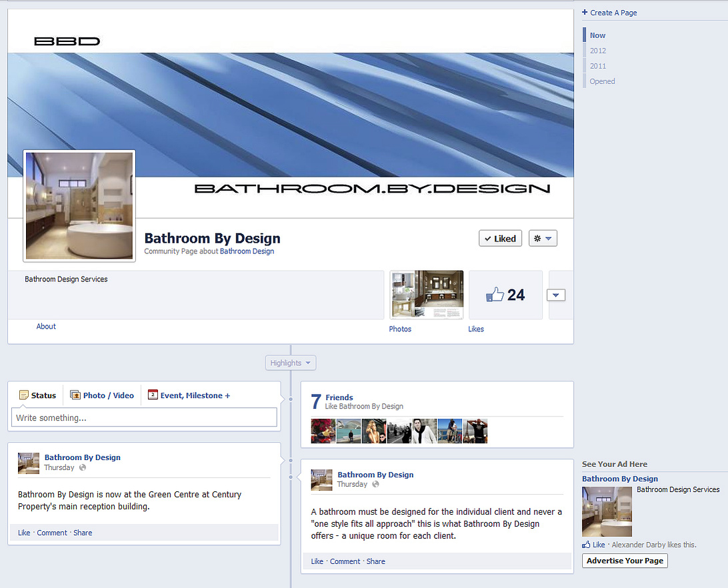This screenshot has width=728, height=588.
Task: Select the Photo / Video tab
Action: coord(102,395)
